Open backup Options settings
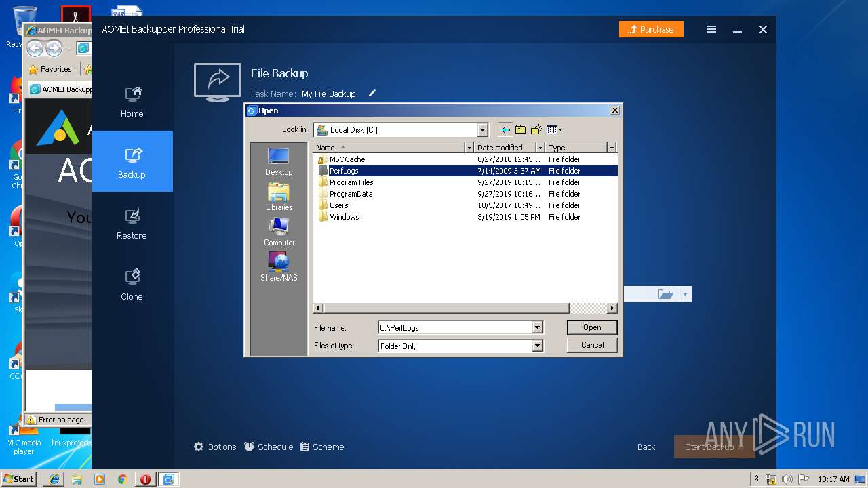The image size is (868, 488). coord(215,447)
